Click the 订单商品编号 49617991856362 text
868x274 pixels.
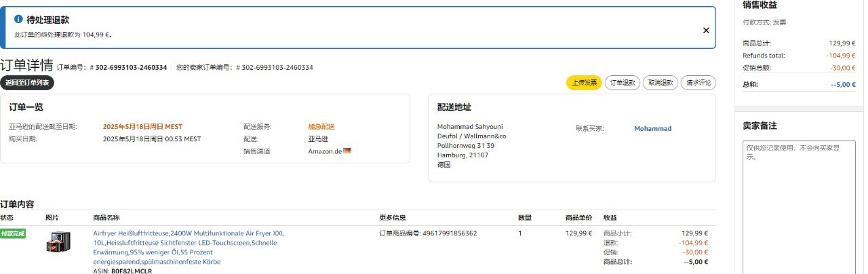[x=428, y=233]
